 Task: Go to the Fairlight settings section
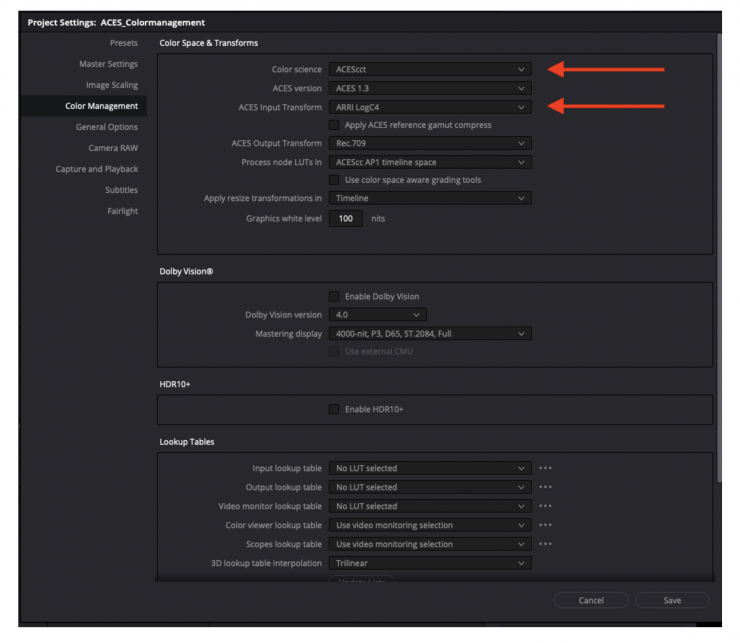point(122,211)
